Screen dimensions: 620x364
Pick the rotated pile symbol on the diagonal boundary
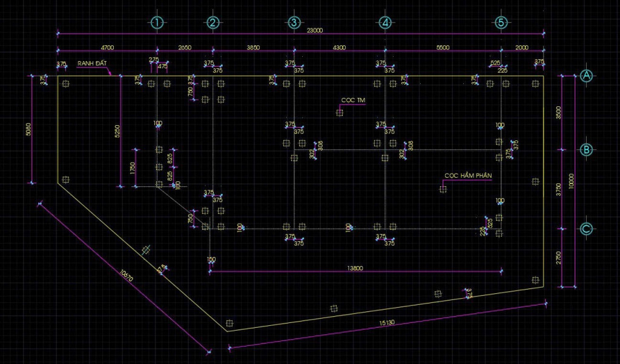(x=146, y=250)
